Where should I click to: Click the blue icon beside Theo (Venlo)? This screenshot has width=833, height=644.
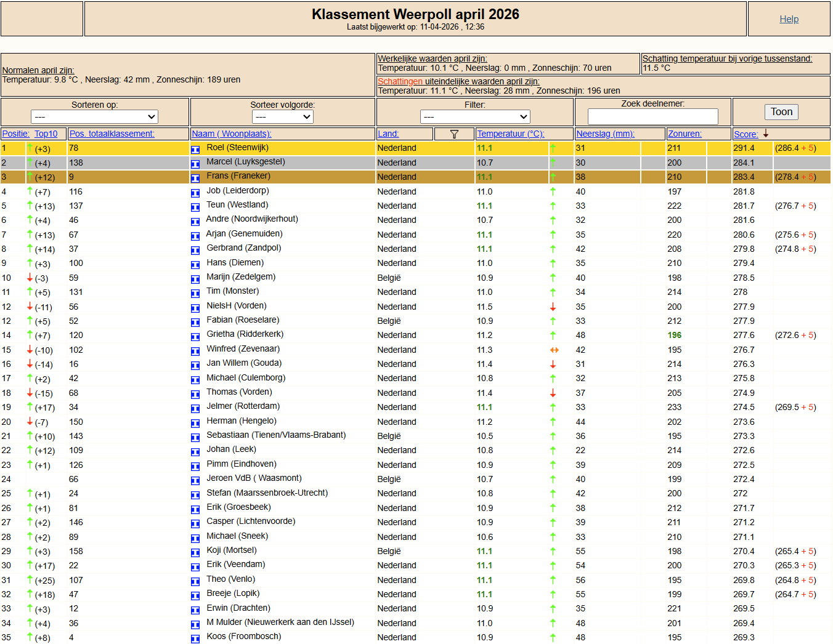point(195,581)
